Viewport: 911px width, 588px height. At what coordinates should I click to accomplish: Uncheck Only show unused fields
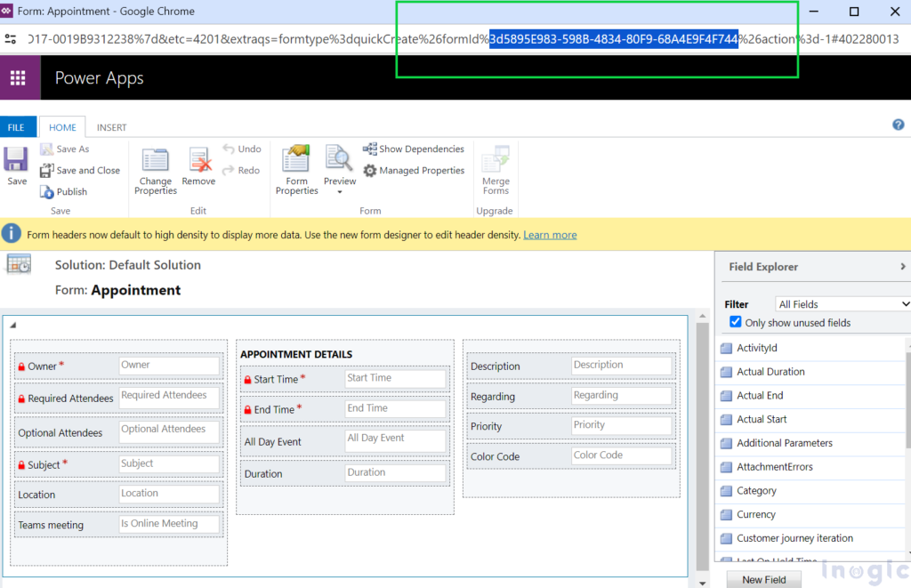734,322
